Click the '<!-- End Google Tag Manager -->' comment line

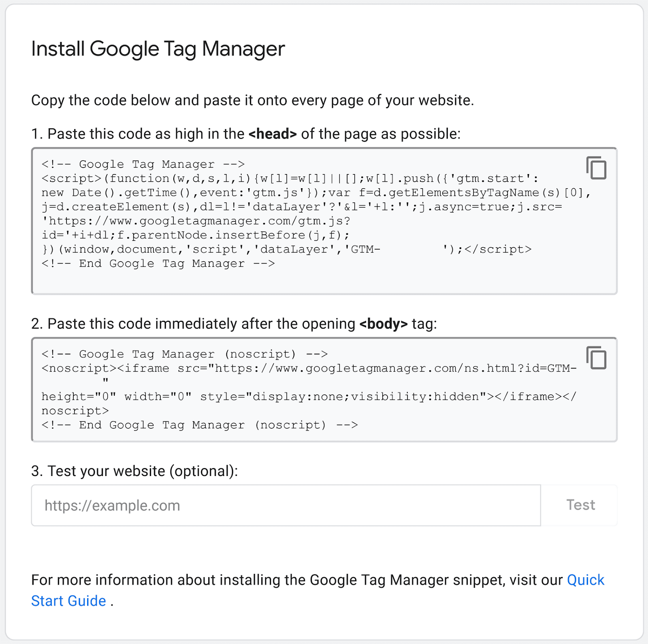click(158, 264)
